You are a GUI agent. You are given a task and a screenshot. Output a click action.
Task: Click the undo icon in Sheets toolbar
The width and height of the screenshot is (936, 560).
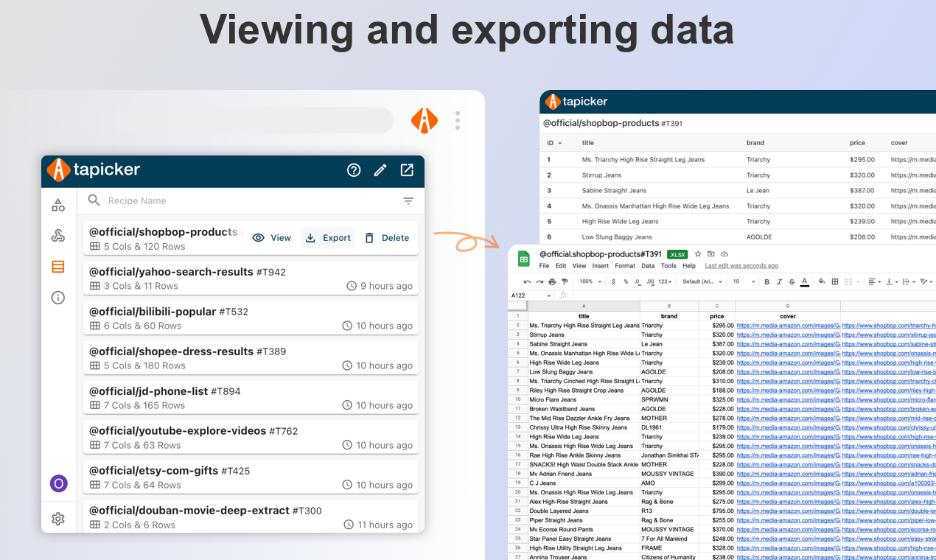tap(527, 281)
